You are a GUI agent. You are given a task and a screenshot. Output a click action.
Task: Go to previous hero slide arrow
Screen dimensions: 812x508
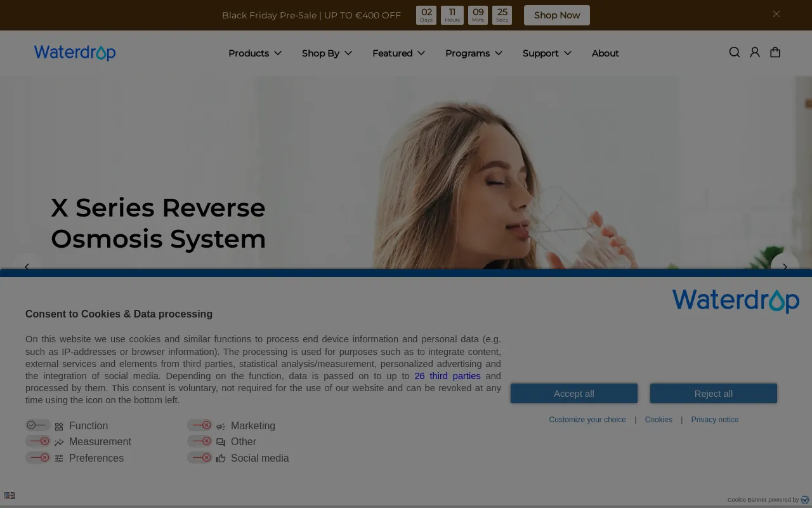point(27,267)
